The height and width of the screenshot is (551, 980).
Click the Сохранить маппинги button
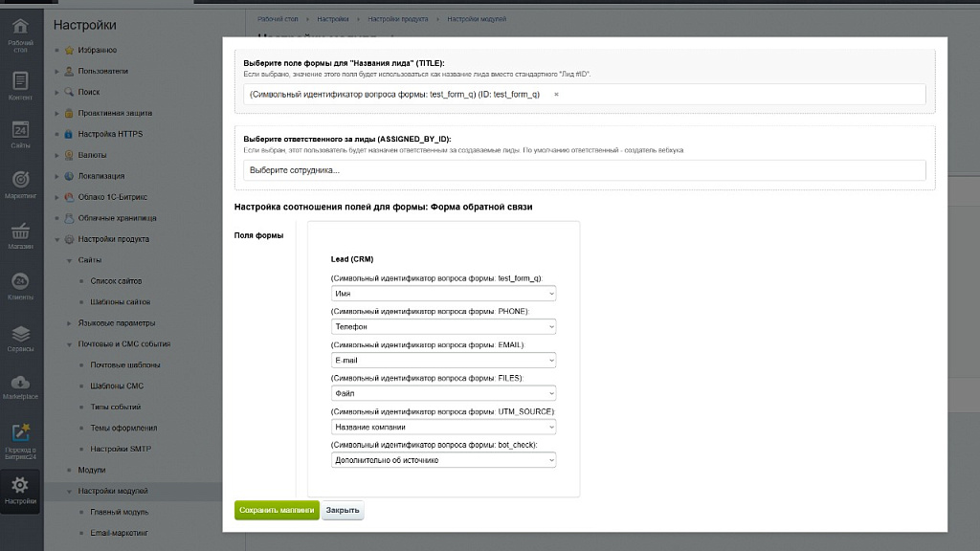(277, 511)
